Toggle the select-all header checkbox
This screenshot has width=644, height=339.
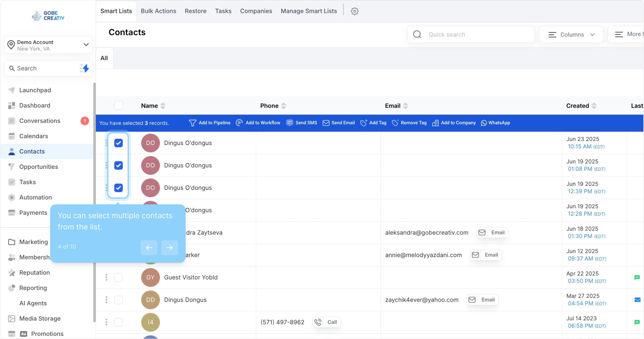[119, 105]
